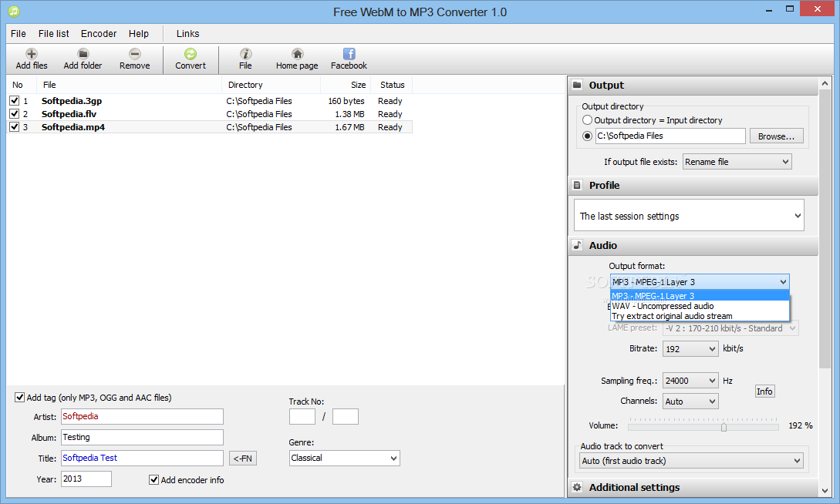Uncheck the Softpedia.flv file checkbox

pos(15,113)
